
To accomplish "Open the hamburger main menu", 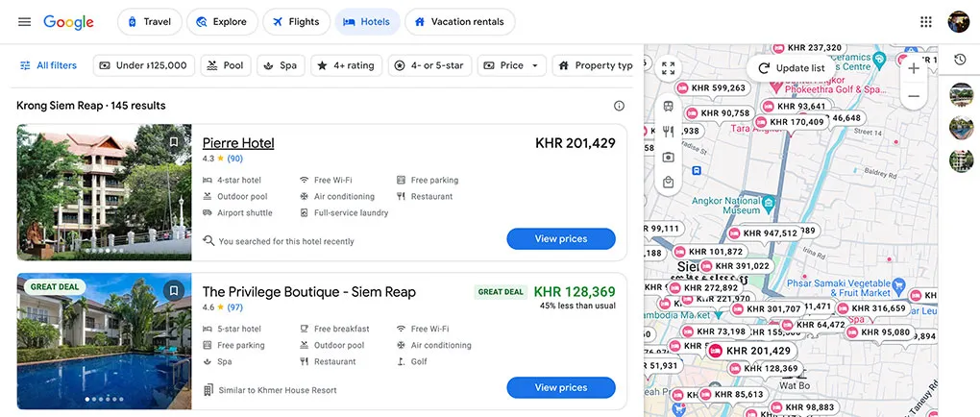I will 24,22.
